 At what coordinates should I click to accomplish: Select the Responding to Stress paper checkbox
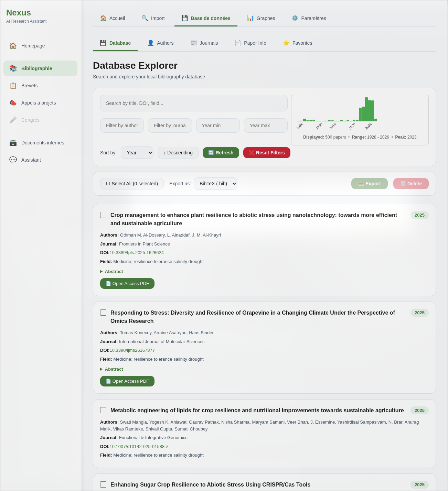pyautogui.click(x=103, y=313)
